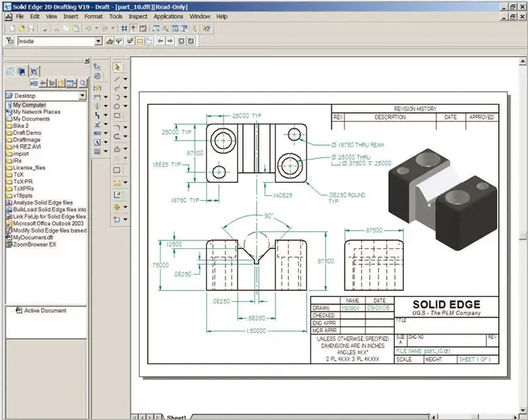Screen dimensions: 528x420
Task: Select the Arc drawing tool
Action: (117, 97)
